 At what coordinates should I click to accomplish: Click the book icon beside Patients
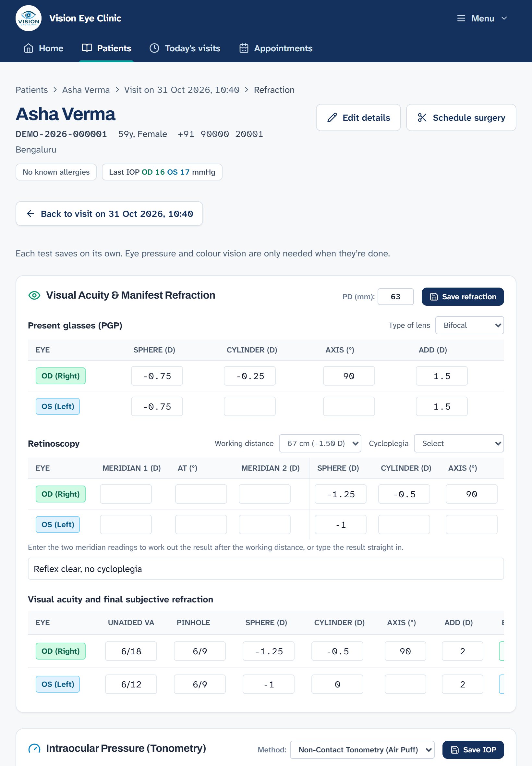87,48
